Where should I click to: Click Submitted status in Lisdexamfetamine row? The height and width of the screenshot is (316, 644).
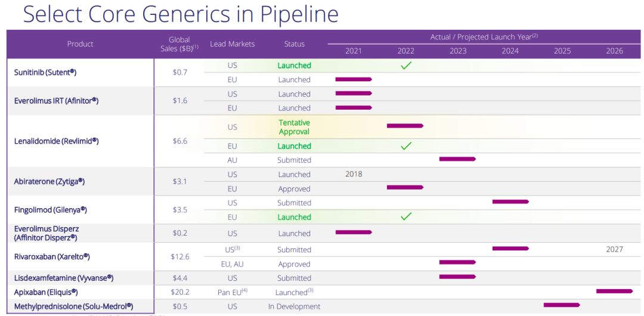tap(294, 278)
